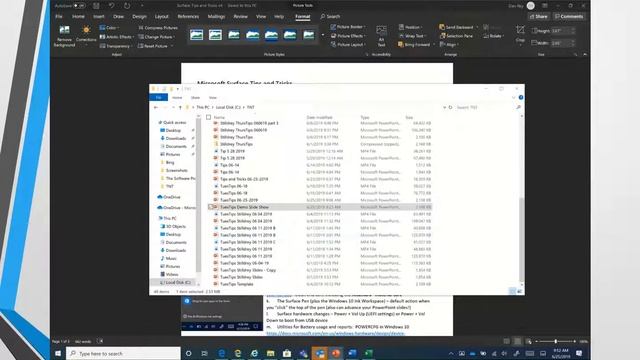Open the Picture Effects dropdown
Screen dimensions: 640x360
[x=347, y=36]
